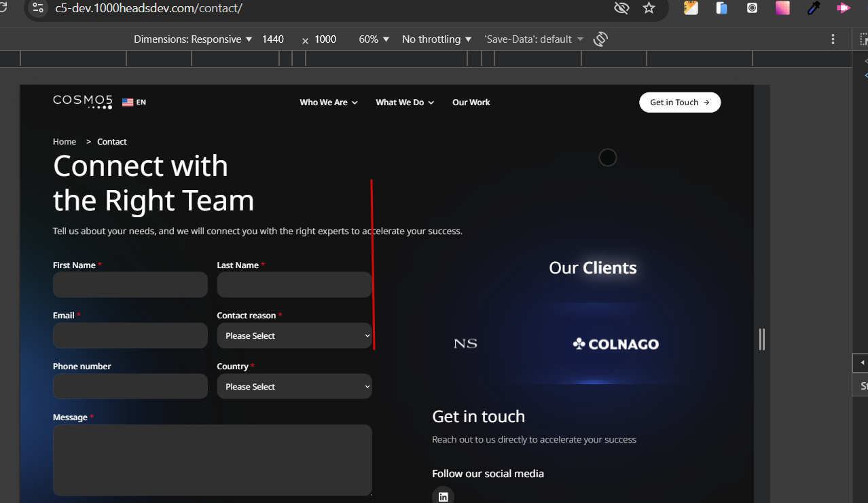868x503 pixels.
Task: Focus the Last Name input
Action: point(294,285)
